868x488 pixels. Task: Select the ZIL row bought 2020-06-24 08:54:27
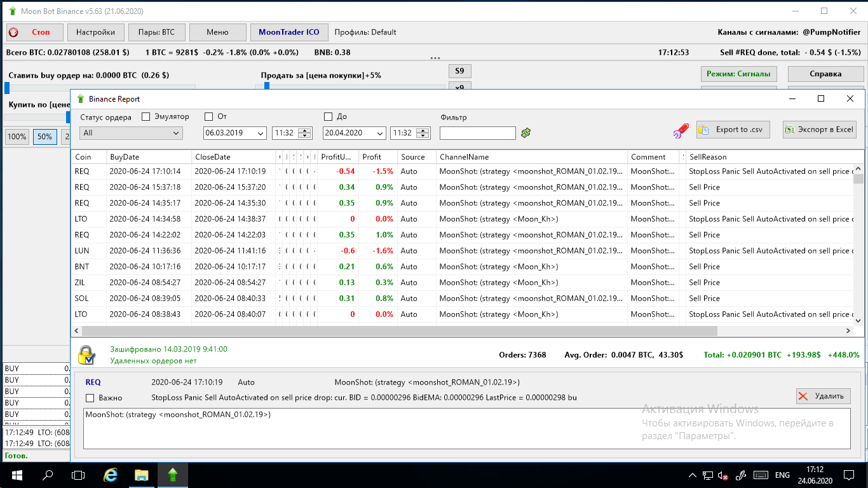coord(462,283)
